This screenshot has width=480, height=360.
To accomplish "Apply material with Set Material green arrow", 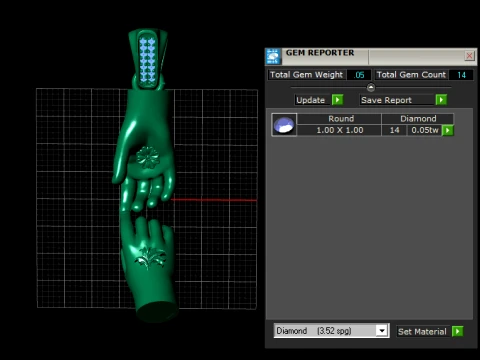I will (458, 331).
